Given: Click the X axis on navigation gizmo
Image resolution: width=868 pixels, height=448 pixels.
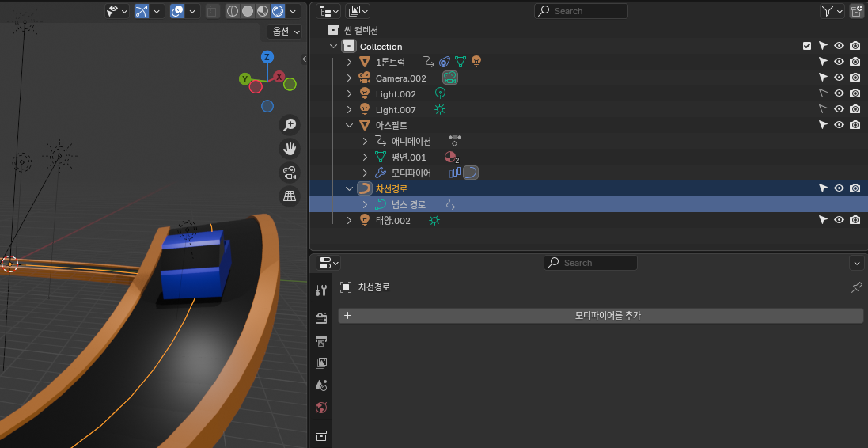Looking at the screenshot, I should 279,77.
